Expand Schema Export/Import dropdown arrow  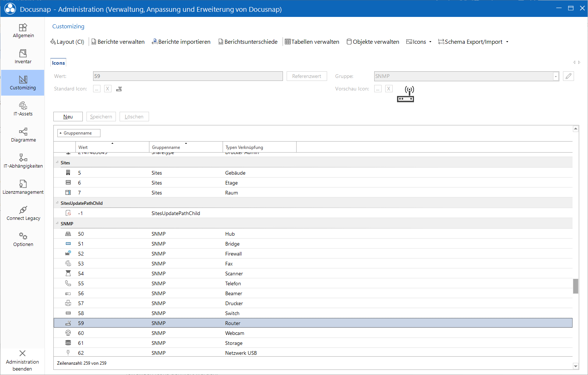click(507, 42)
